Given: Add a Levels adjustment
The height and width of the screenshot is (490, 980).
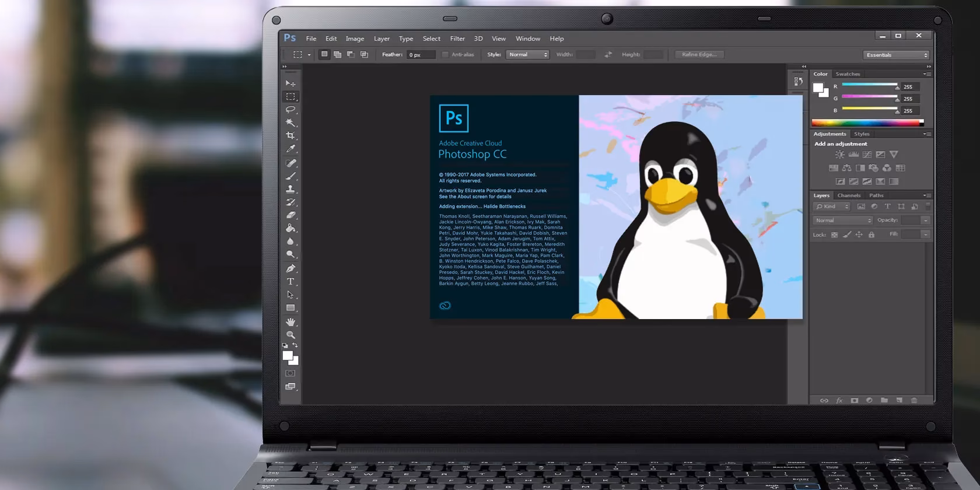Looking at the screenshot, I should tap(853, 155).
